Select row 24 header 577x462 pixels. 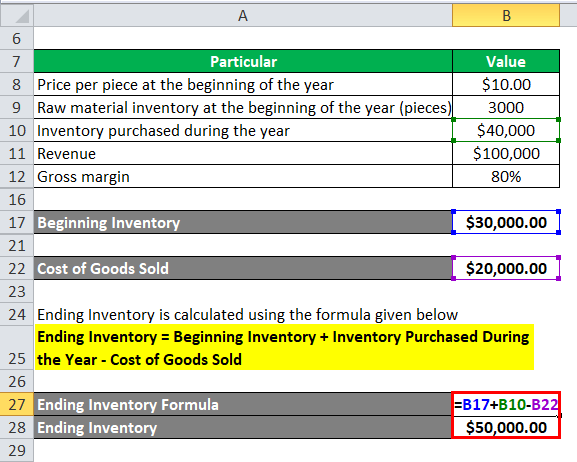click(x=17, y=314)
